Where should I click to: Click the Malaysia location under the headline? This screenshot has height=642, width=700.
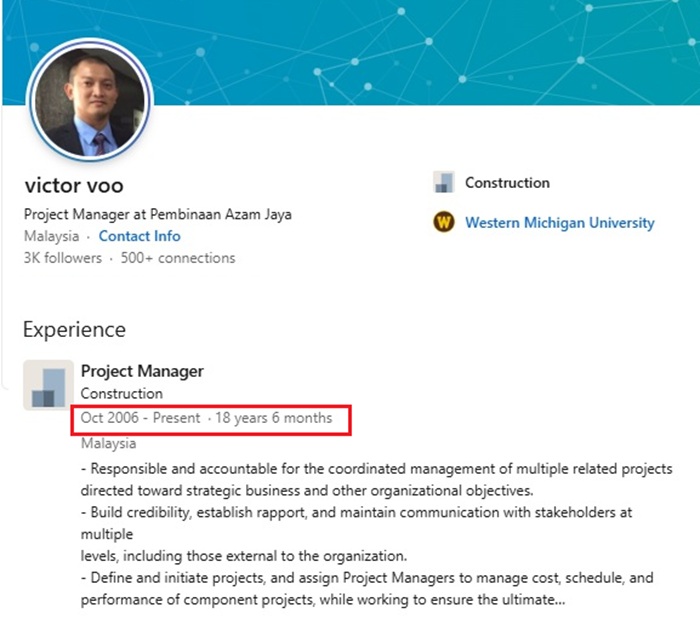[51, 237]
